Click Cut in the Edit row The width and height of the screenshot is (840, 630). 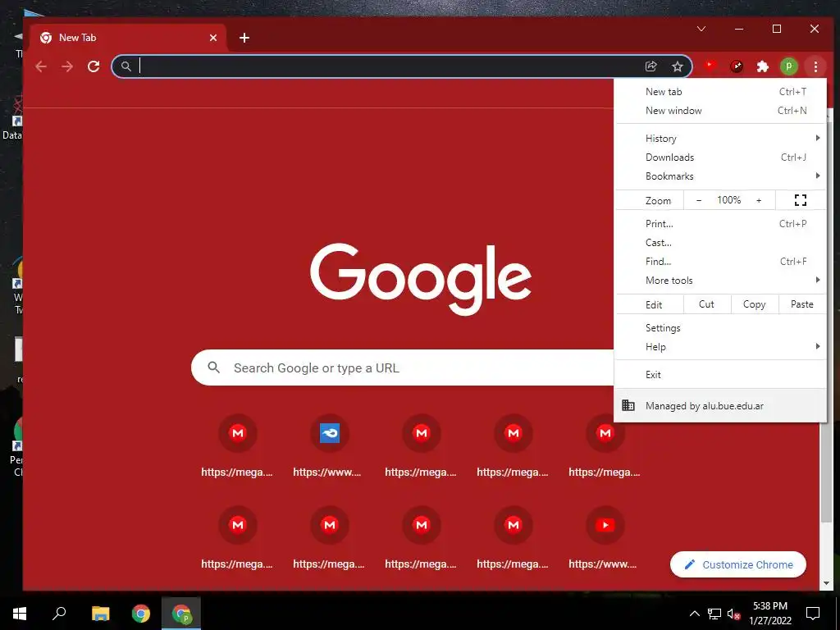pos(706,304)
